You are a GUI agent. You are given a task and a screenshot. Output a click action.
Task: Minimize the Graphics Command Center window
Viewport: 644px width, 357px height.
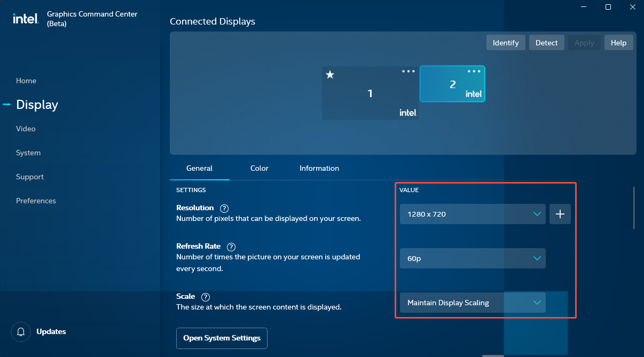click(x=584, y=7)
